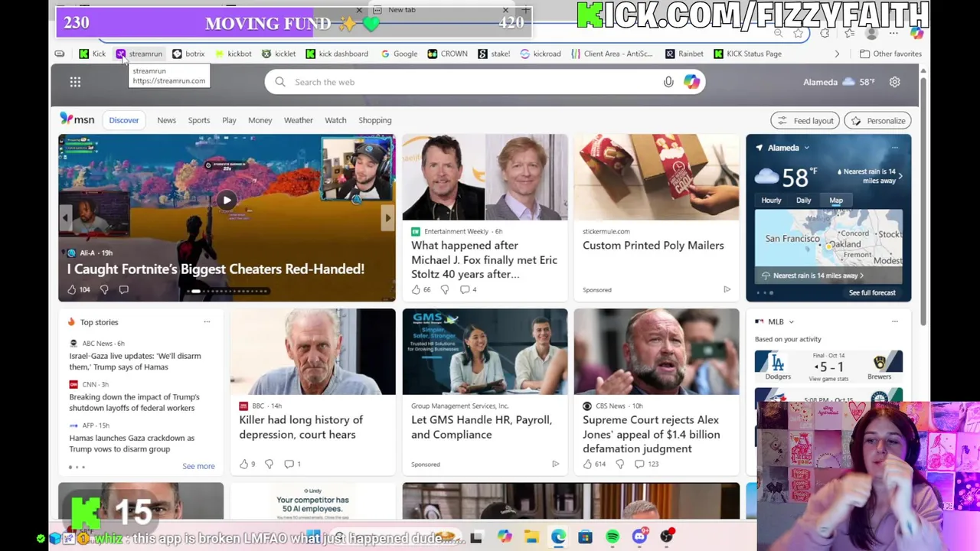Show more bookmarks via overflow chevron
Image resolution: width=980 pixels, height=551 pixels.
(837, 54)
